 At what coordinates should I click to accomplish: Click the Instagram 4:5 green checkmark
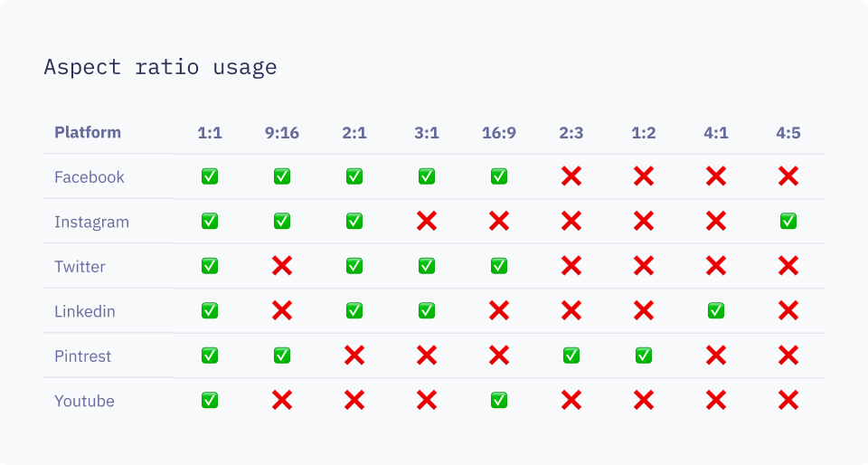[788, 222]
